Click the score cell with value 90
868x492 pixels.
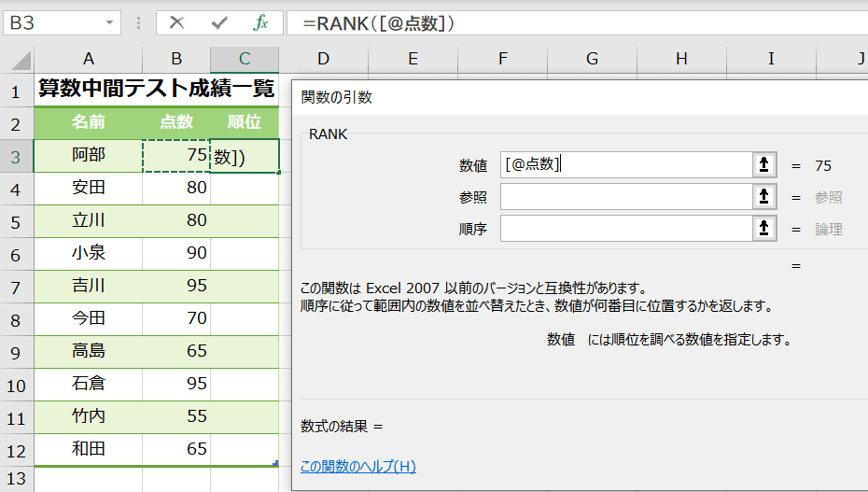pos(176,254)
